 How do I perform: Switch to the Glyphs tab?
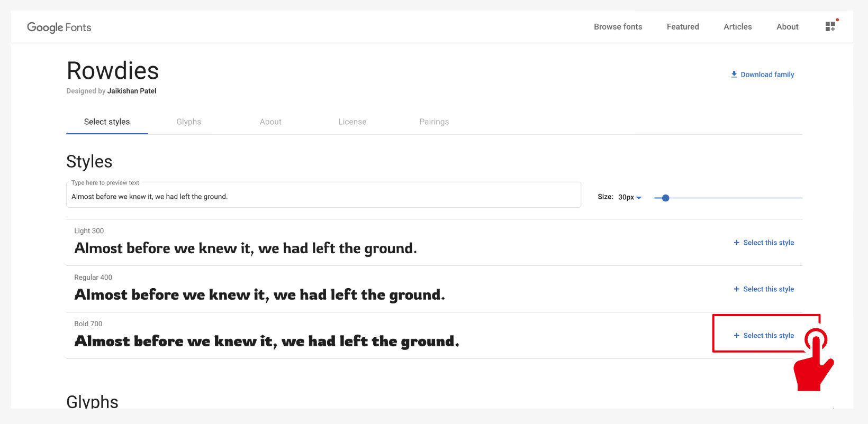188,122
